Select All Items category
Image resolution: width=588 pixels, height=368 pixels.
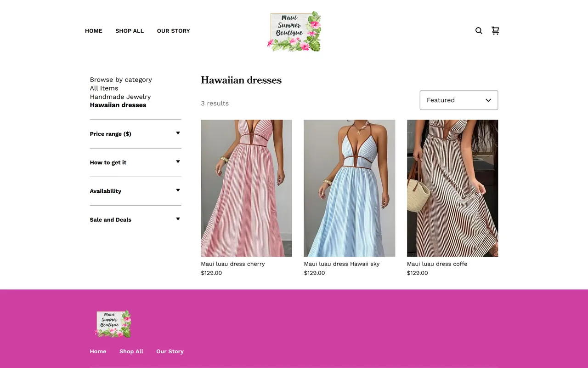[x=104, y=88]
